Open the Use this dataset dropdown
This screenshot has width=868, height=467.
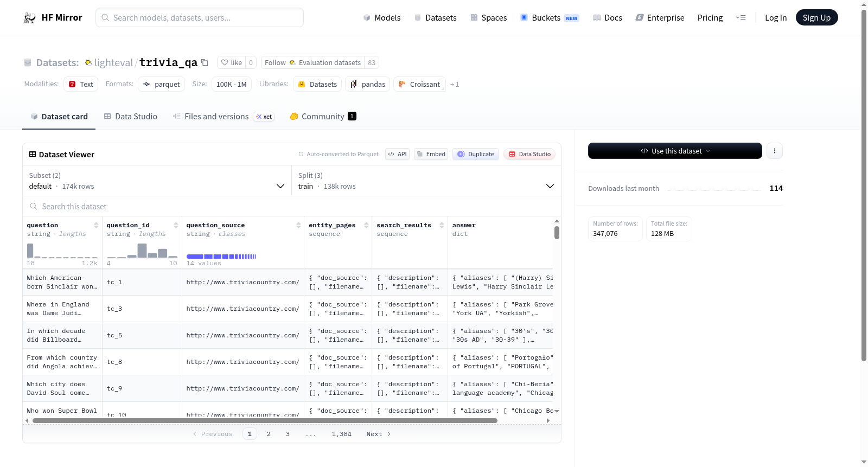pos(675,151)
